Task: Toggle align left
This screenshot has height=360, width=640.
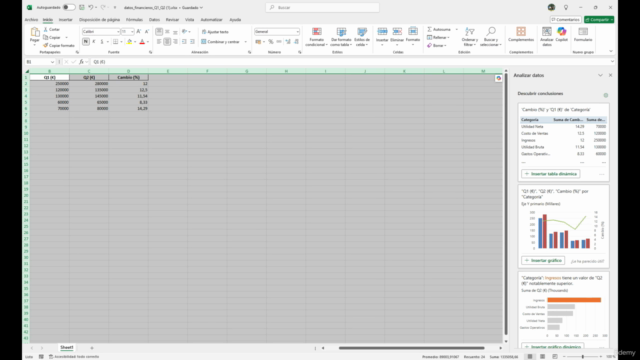Action: [x=159, y=42]
